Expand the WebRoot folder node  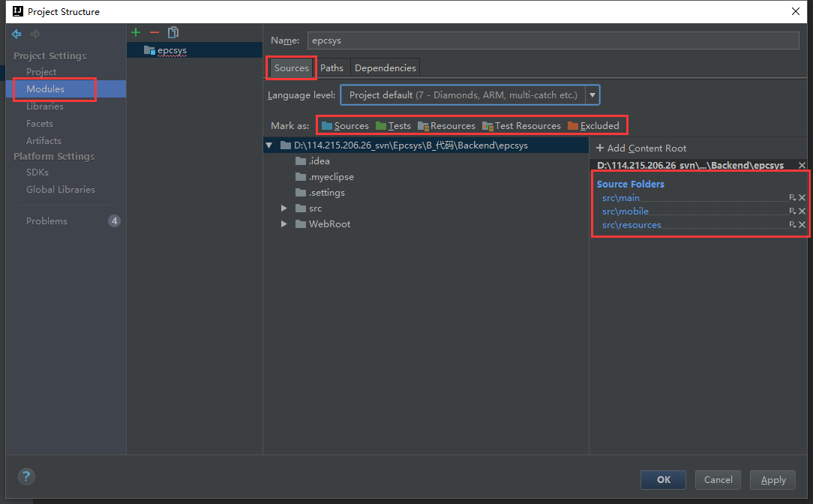pos(284,224)
